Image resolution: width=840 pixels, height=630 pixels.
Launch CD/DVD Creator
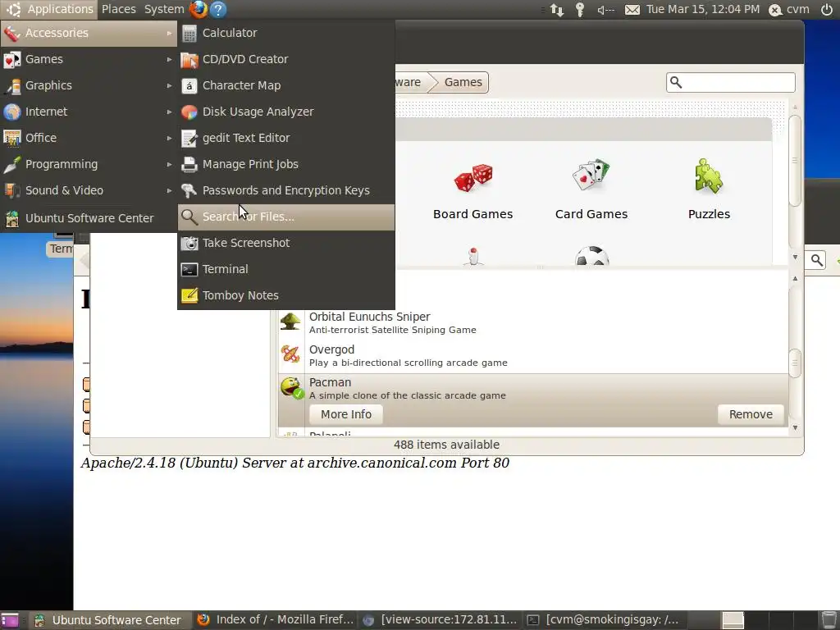(x=286, y=59)
